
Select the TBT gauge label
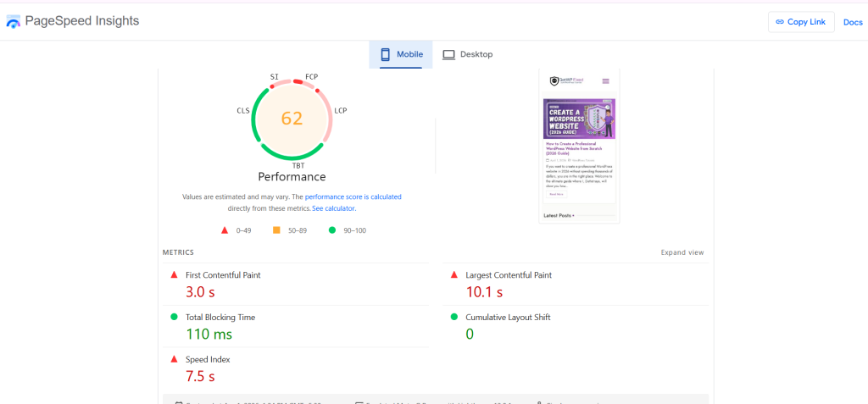pos(298,165)
